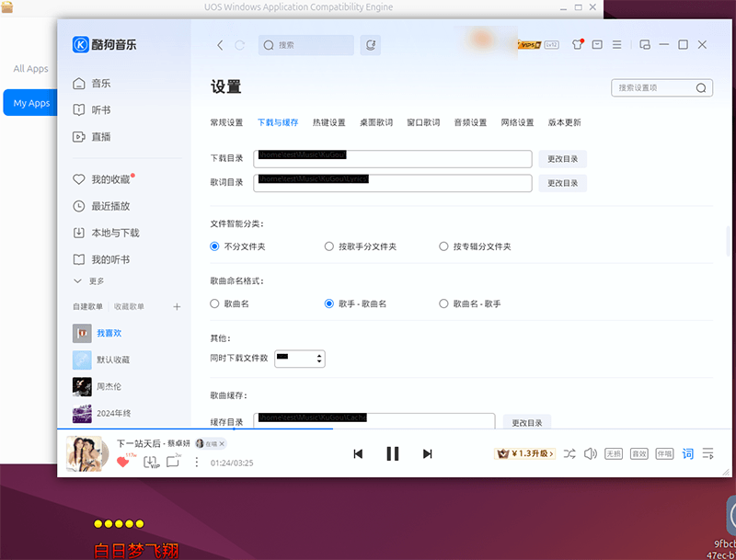This screenshot has width=736, height=560.
Task: Switch to 音频设置 tab
Action: point(470,122)
